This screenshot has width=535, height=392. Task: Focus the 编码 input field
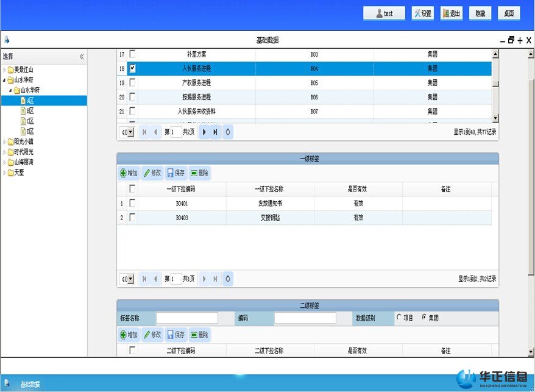(305, 318)
